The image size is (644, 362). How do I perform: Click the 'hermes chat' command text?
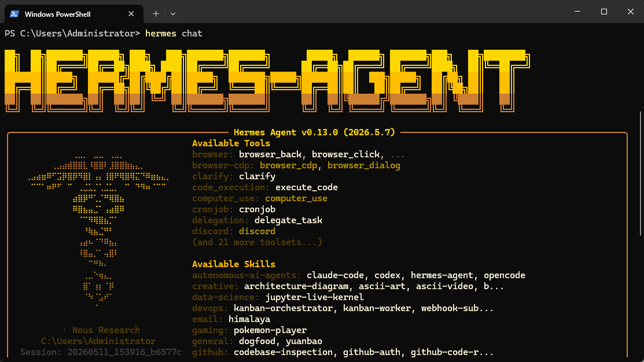[x=174, y=34]
